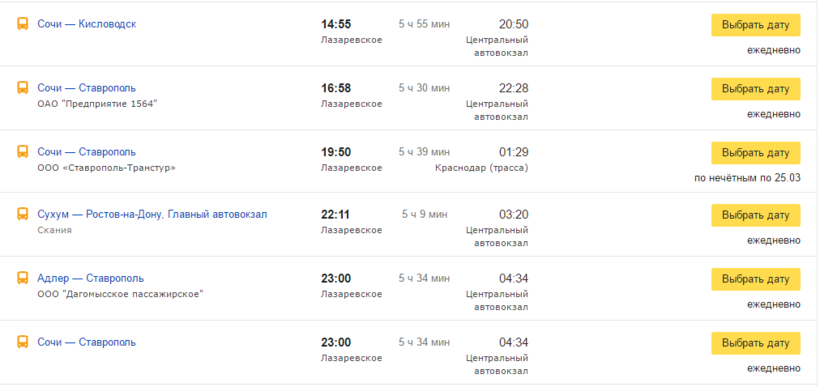The height and width of the screenshot is (387, 820).
Task: Select Выбрать дату for the 19:50 trip
Action: [x=756, y=153]
